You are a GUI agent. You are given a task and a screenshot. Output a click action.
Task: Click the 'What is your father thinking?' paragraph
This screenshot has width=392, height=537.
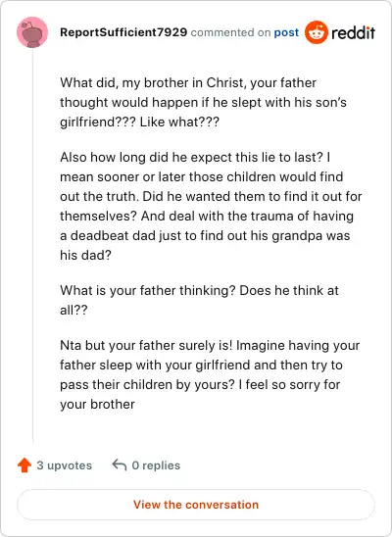[x=199, y=300]
